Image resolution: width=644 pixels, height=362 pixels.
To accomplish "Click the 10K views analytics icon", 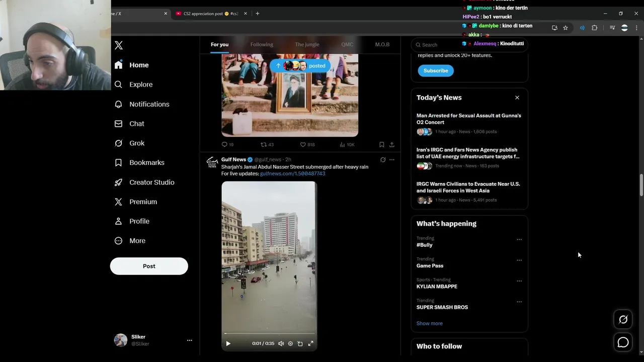I will click(x=342, y=145).
